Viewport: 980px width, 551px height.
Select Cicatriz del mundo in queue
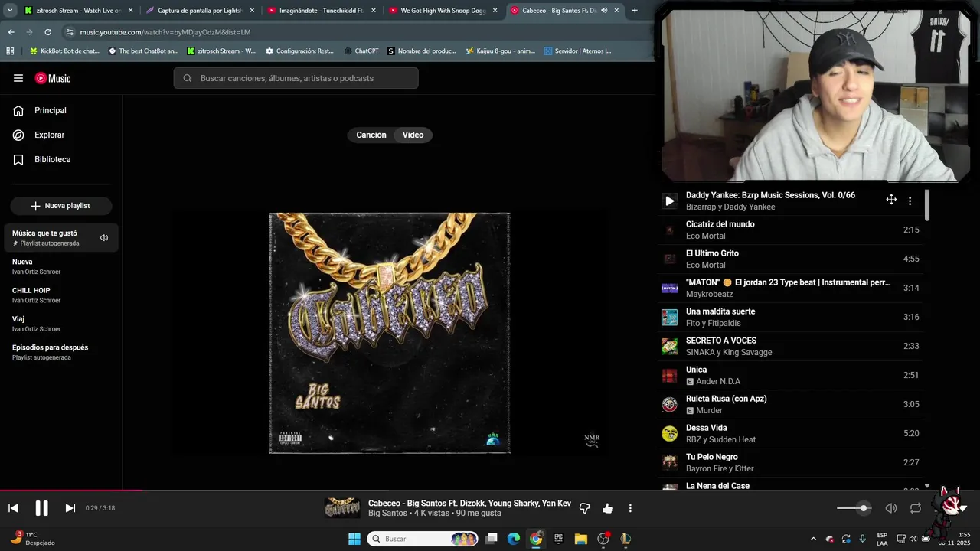791,230
